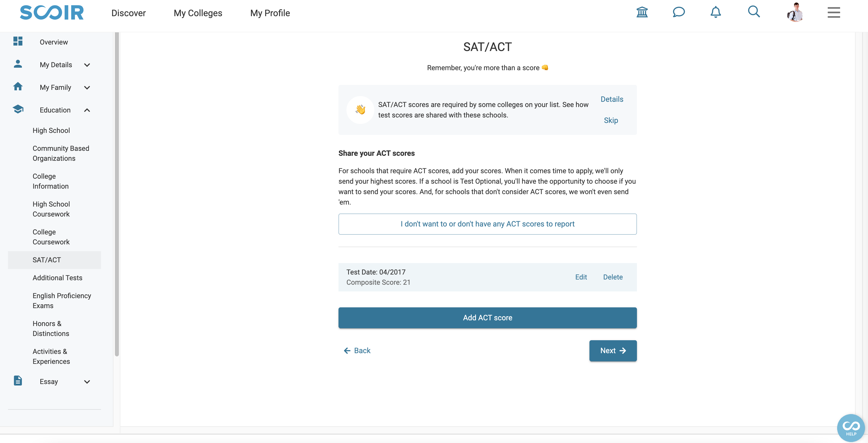Open the institution building icon
The height and width of the screenshot is (443, 868).
point(642,12)
